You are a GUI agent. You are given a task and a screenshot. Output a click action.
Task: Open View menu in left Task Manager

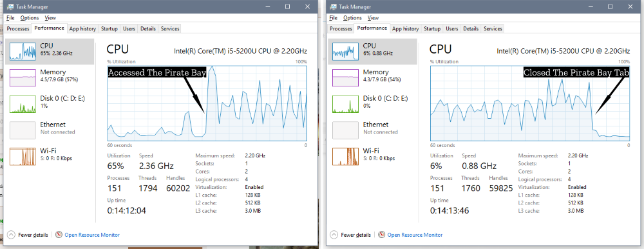(50, 18)
